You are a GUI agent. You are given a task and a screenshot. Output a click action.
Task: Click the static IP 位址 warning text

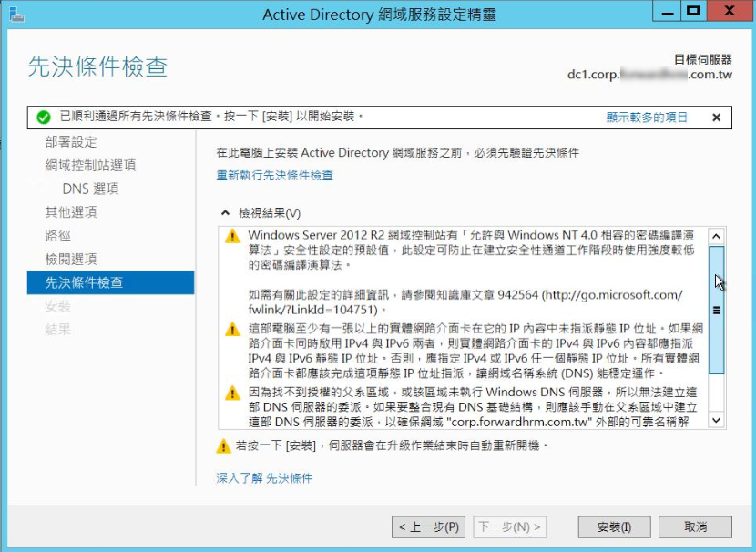[x=475, y=351]
